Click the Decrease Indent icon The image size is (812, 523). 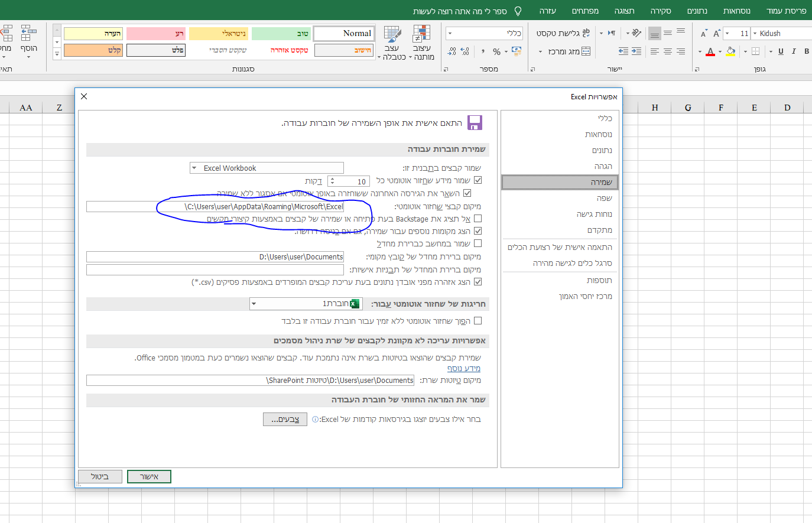point(636,51)
